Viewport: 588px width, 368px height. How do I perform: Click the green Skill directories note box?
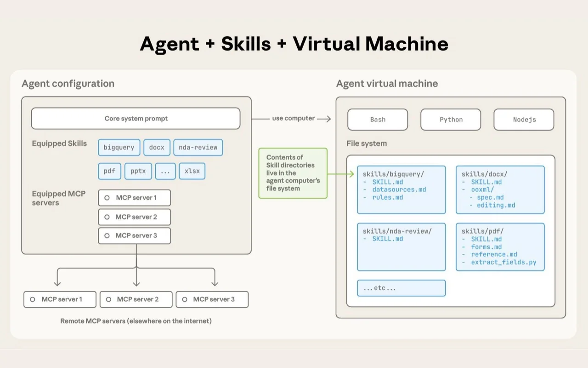point(293,173)
